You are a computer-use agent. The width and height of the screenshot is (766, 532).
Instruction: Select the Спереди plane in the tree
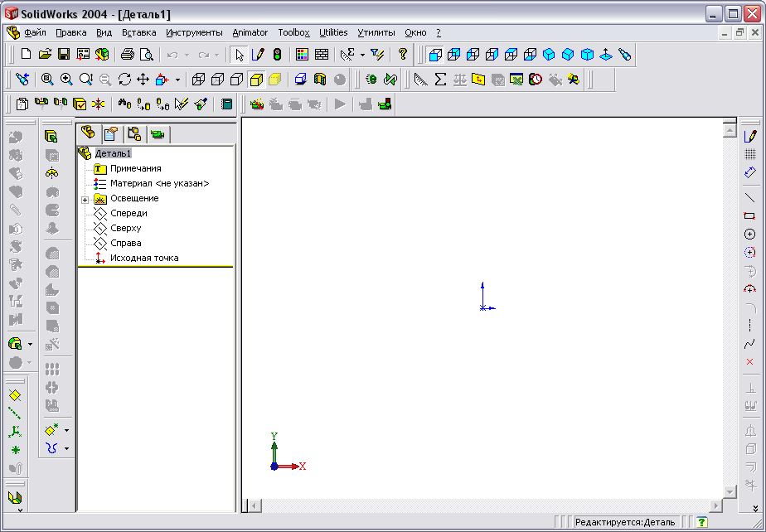click(128, 213)
